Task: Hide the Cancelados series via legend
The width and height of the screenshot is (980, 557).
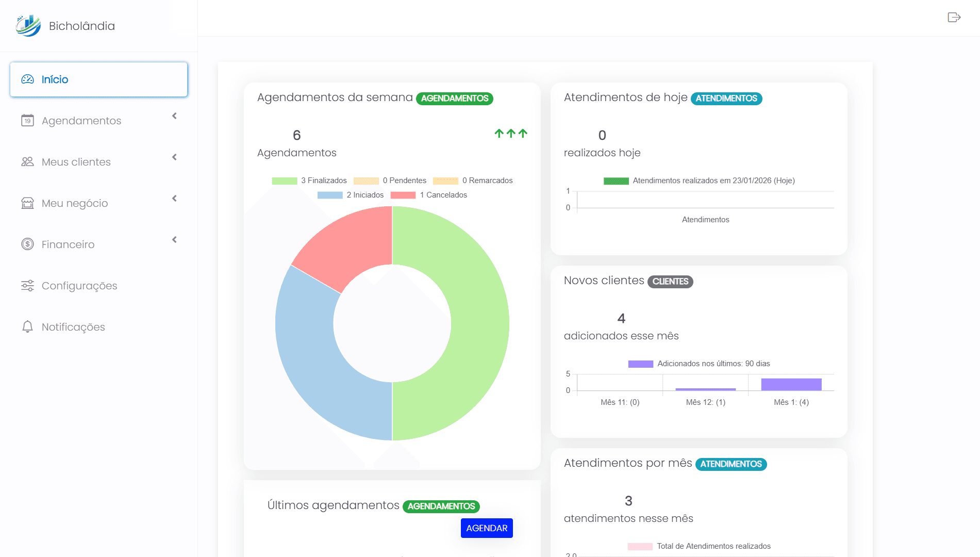Action: (x=429, y=195)
